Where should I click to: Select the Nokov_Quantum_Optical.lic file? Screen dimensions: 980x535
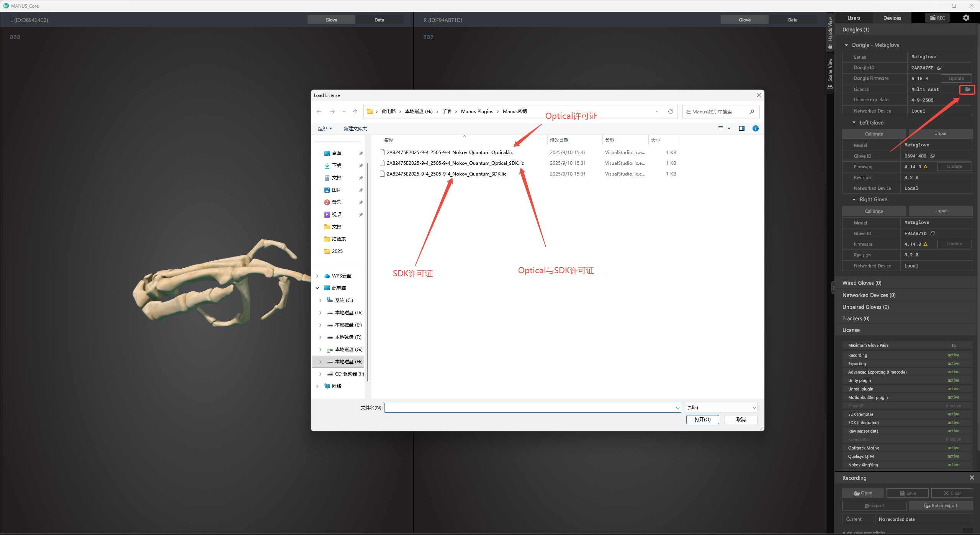pyautogui.click(x=450, y=153)
